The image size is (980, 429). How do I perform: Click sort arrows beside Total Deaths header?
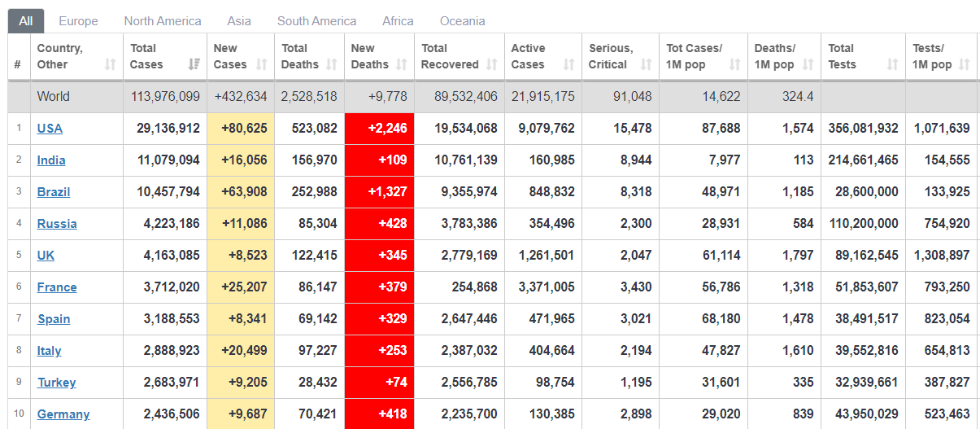coord(332,64)
